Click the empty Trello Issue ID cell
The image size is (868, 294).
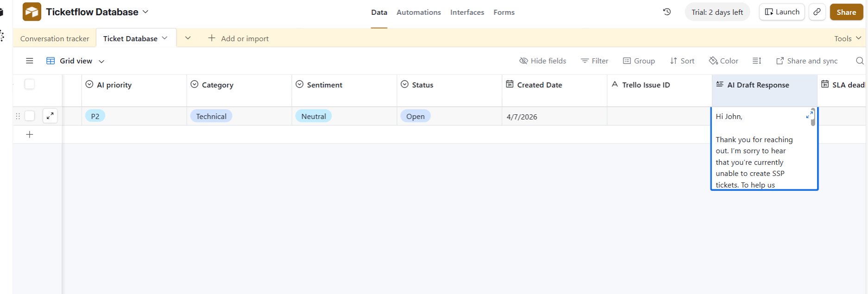[x=659, y=116]
